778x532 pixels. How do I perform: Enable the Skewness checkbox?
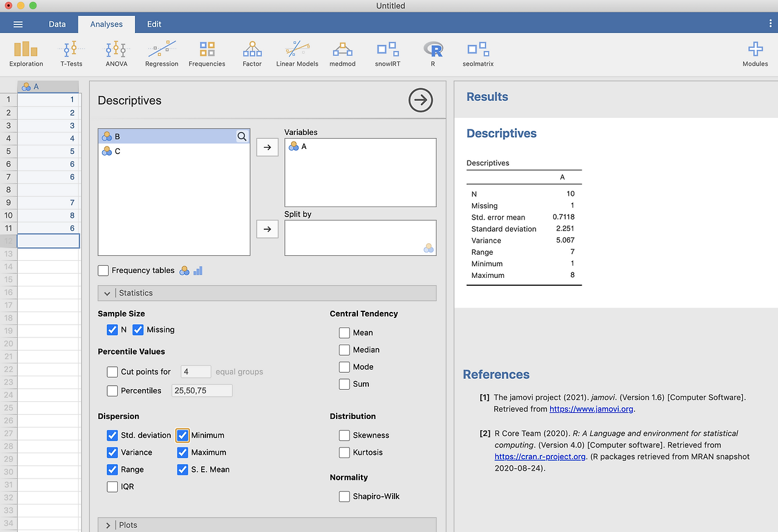344,435
